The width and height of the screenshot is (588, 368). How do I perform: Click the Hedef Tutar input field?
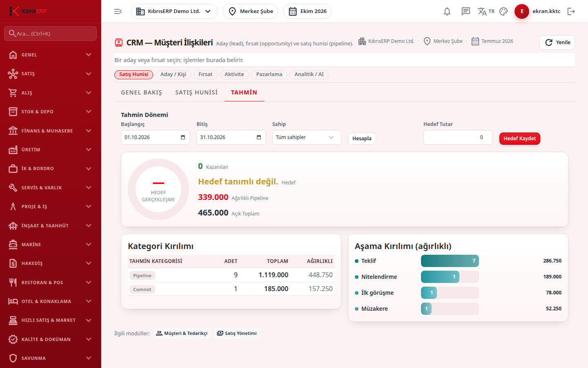coord(458,137)
